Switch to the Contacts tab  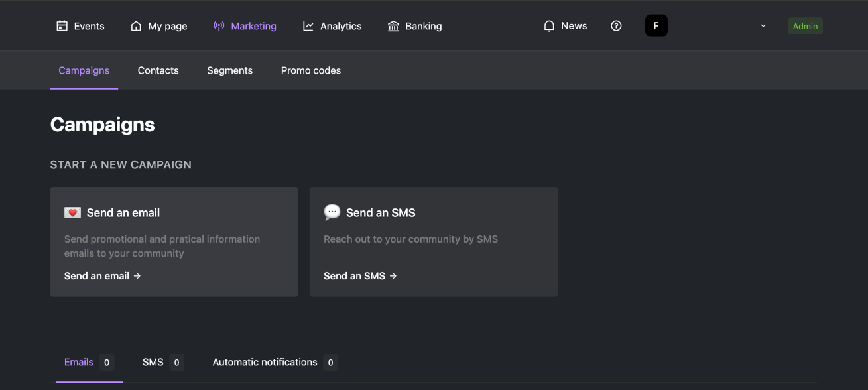tap(158, 70)
